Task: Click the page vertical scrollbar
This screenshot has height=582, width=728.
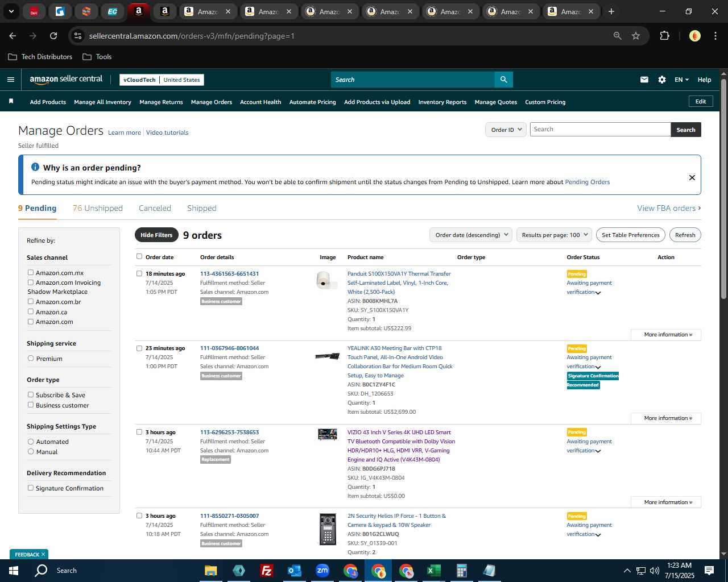Action: click(x=723, y=188)
